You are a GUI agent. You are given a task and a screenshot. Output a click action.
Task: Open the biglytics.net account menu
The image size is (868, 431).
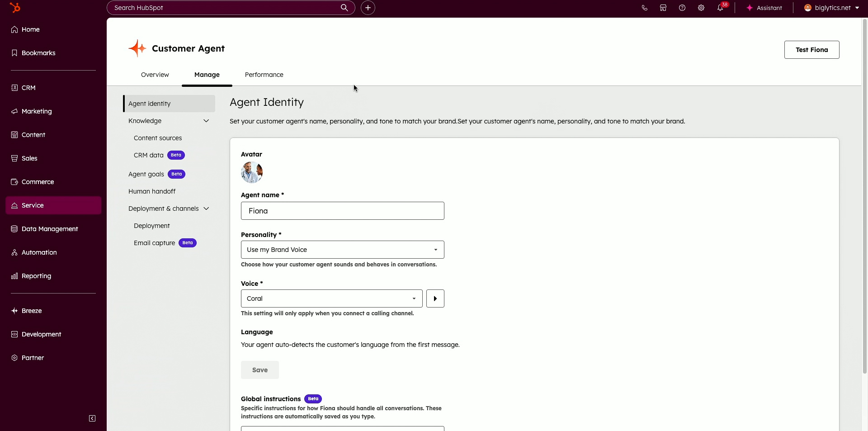[x=831, y=8]
